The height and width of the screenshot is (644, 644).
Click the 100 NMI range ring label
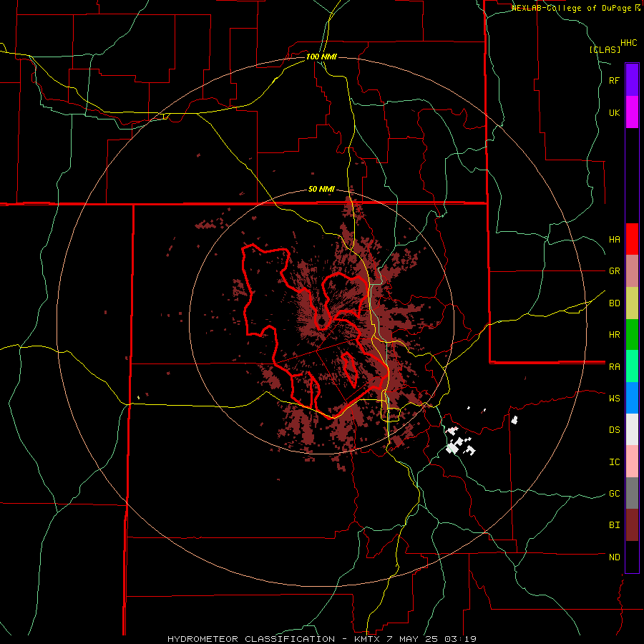pos(321,57)
